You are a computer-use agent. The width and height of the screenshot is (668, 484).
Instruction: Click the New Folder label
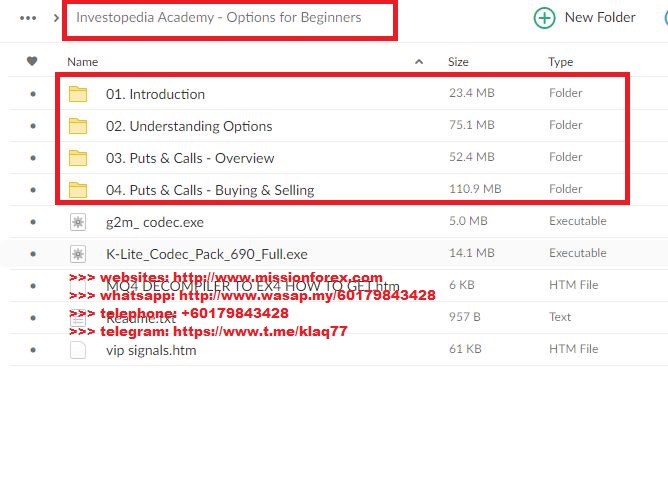[x=600, y=17]
